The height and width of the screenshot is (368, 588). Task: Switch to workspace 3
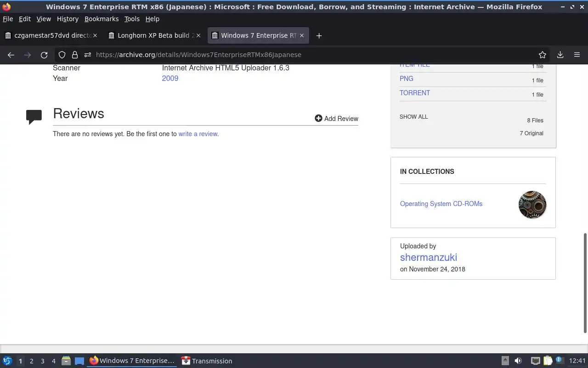click(42, 361)
